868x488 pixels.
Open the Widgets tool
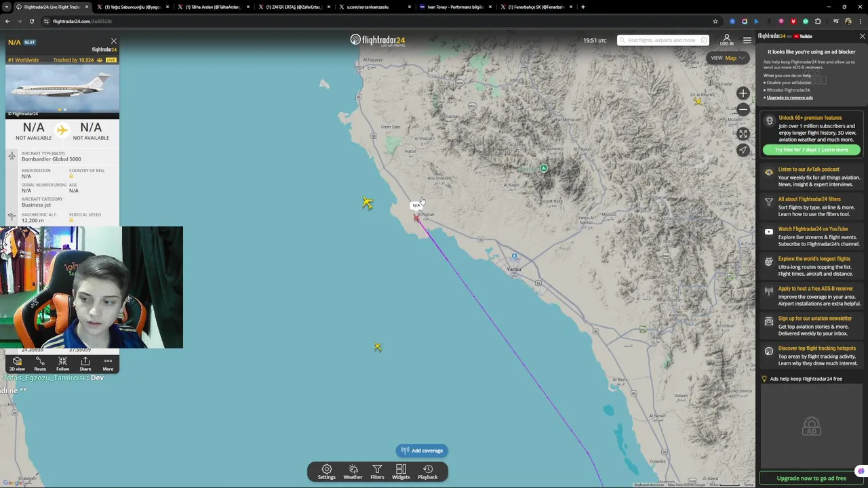point(401,472)
